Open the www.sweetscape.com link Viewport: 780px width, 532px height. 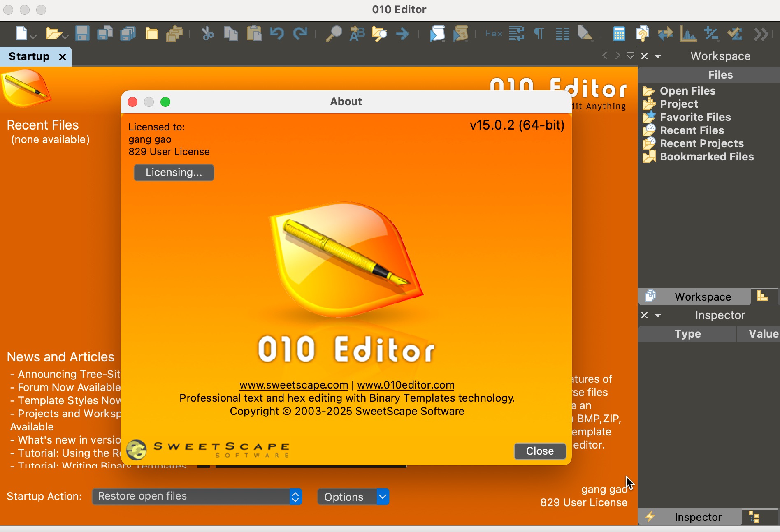coord(294,385)
